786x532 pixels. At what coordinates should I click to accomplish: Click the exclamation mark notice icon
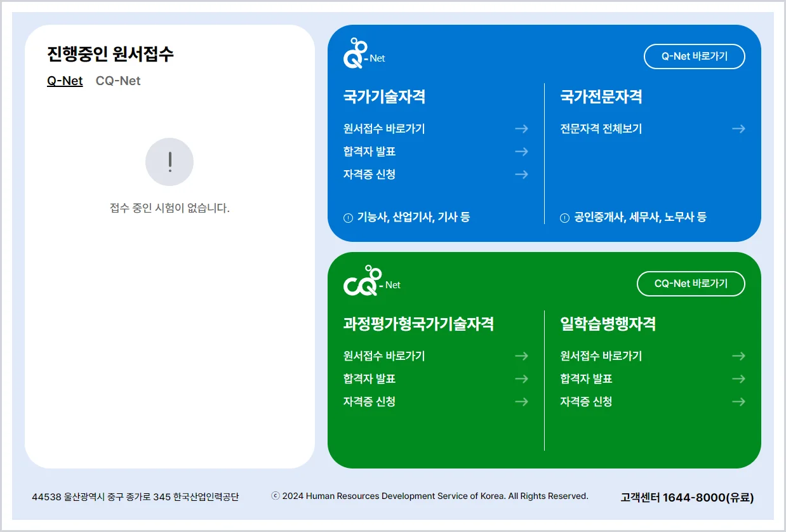point(170,162)
